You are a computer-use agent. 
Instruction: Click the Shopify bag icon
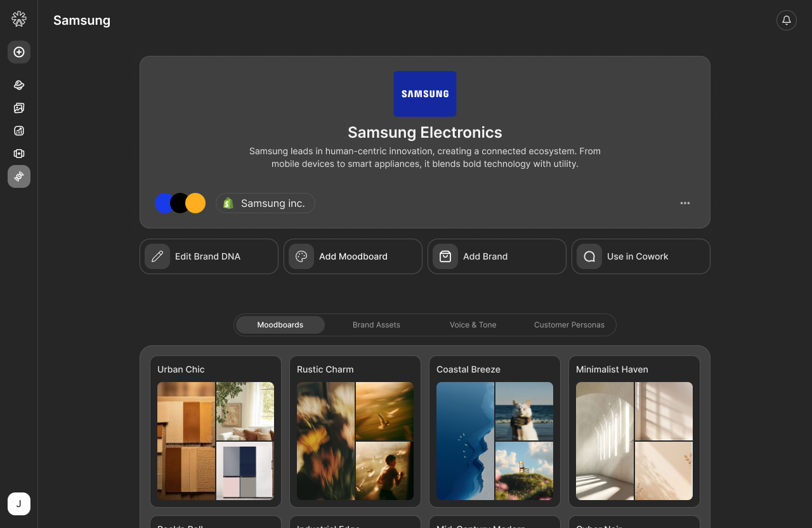(228, 203)
